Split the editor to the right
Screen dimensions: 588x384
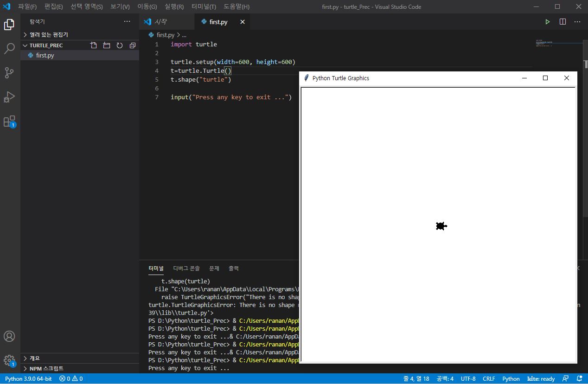coord(562,22)
